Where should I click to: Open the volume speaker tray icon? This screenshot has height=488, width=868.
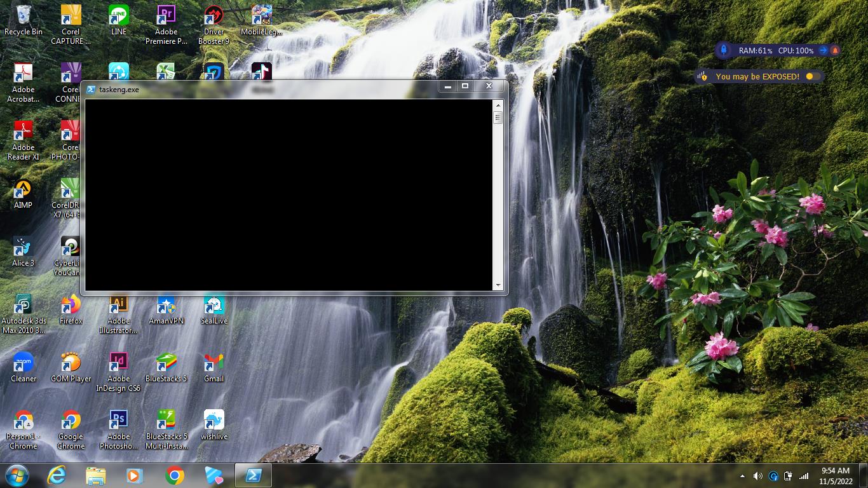(757, 476)
